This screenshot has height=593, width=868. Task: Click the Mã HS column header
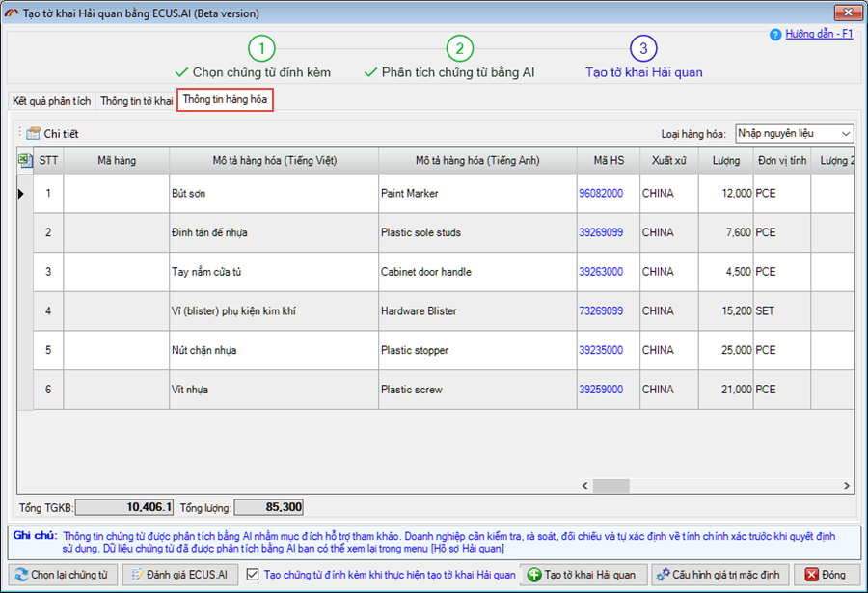coord(607,160)
